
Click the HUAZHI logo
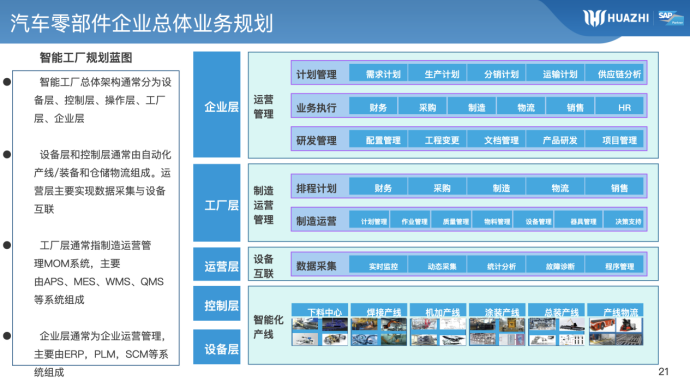pos(616,18)
